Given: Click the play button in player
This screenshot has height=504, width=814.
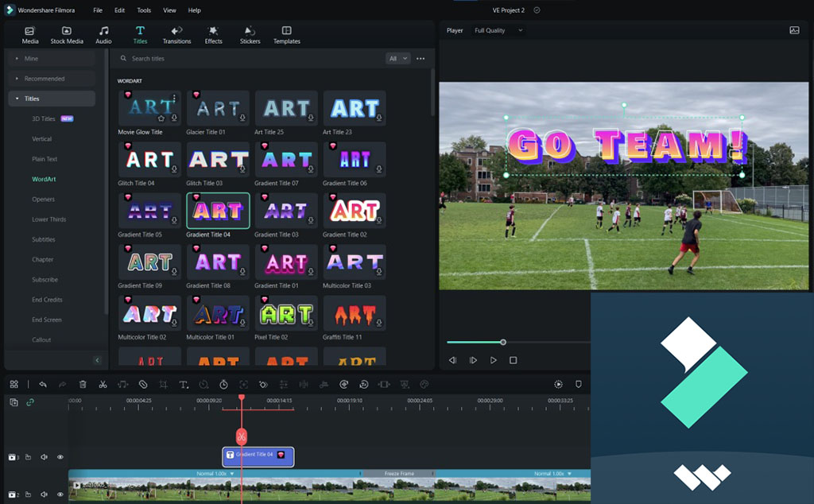Looking at the screenshot, I should (493, 360).
